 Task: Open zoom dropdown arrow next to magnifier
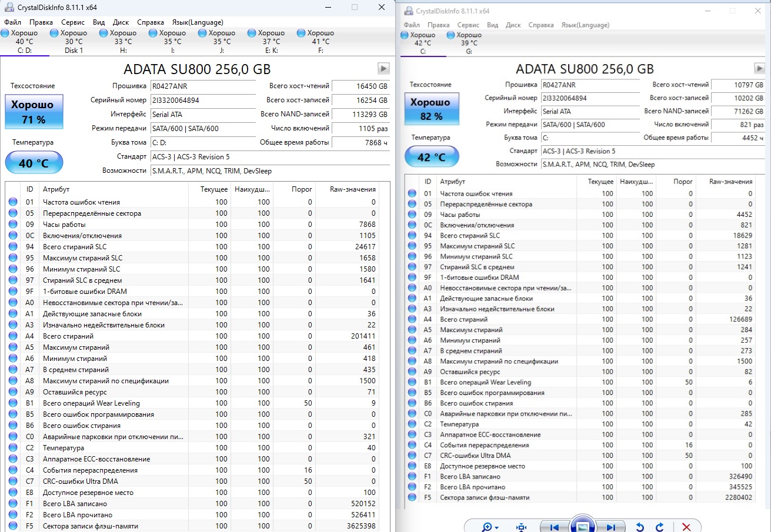pyautogui.click(x=498, y=527)
